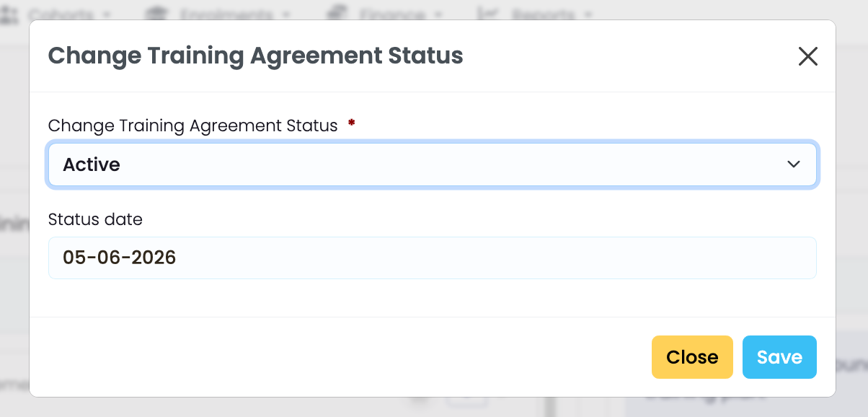The width and height of the screenshot is (868, 417).
Task: Click the chevron arrow beside Active
Action: 794,164
